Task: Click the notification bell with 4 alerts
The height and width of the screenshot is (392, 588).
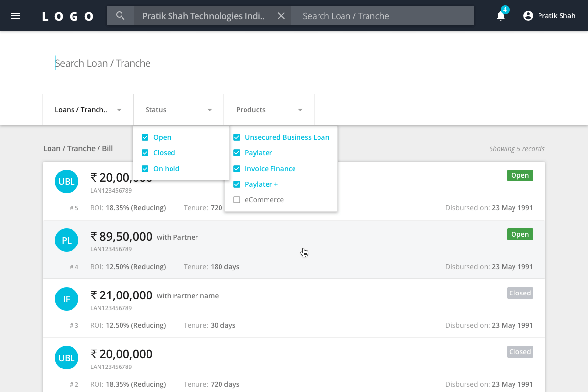Action: point(500,16)
